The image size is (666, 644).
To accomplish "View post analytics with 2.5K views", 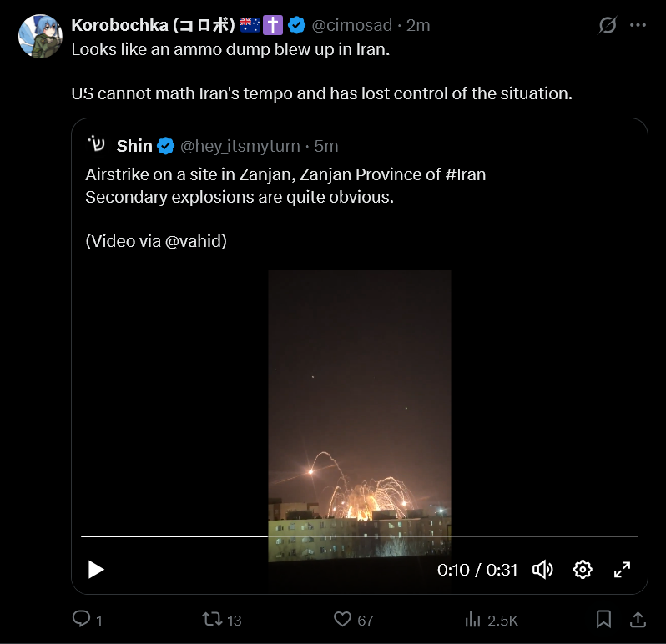I will pos(473,619).
